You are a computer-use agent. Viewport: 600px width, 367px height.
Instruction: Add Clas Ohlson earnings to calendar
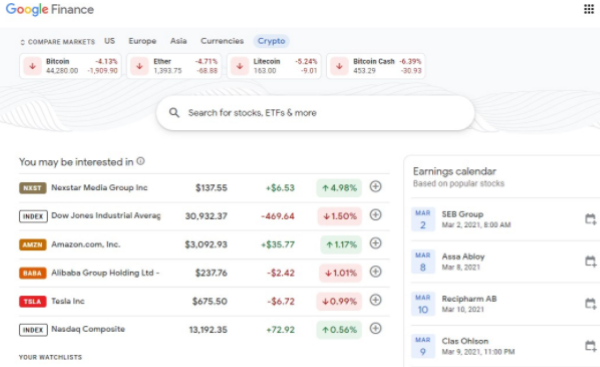590,346
